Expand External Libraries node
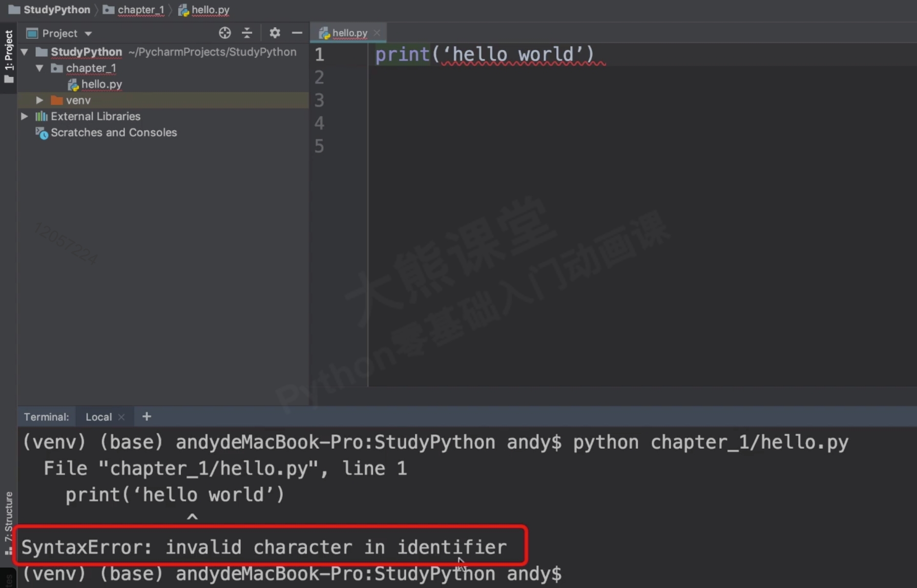917x588 pixels. tap(24, 117)
